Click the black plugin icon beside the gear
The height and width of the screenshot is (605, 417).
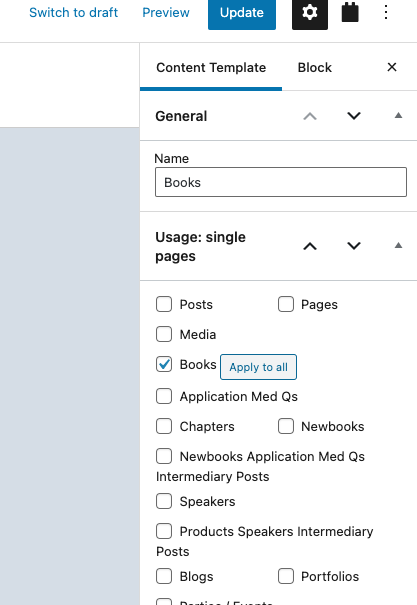coord(350,12)
